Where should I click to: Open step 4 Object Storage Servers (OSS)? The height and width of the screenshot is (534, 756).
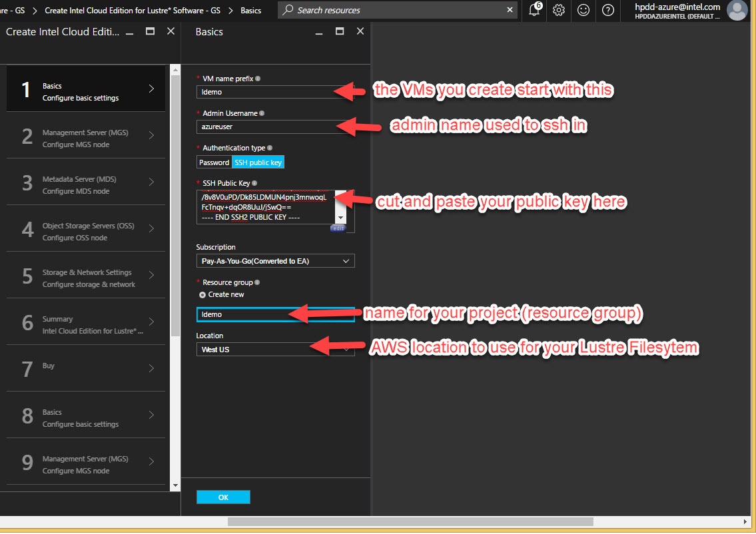click(86, 230)
